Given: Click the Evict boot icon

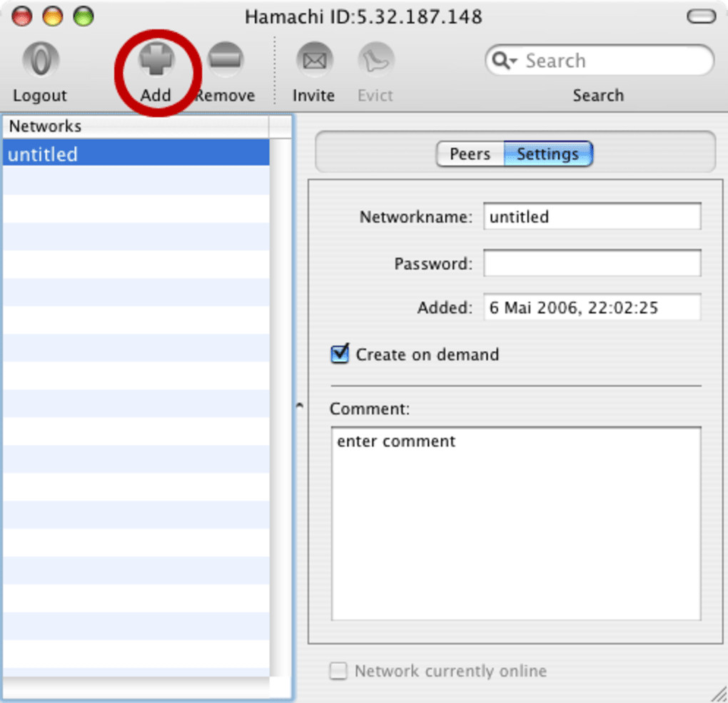Looking at the screenshot, I should pos(375,60).
